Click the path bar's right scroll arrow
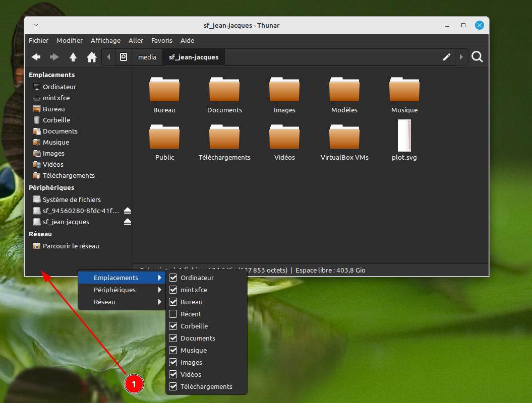 click(x=461, y=57)
